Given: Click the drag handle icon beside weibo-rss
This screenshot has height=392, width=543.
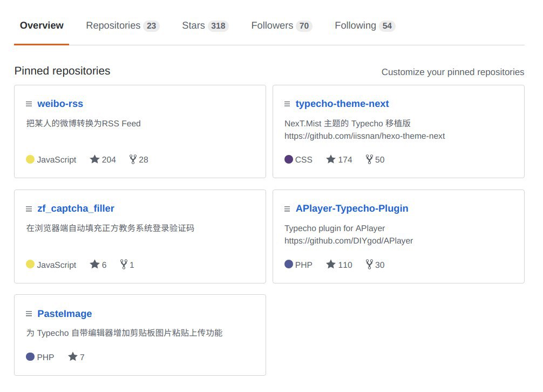Looking at the screenshot, I should pos(29,104).
